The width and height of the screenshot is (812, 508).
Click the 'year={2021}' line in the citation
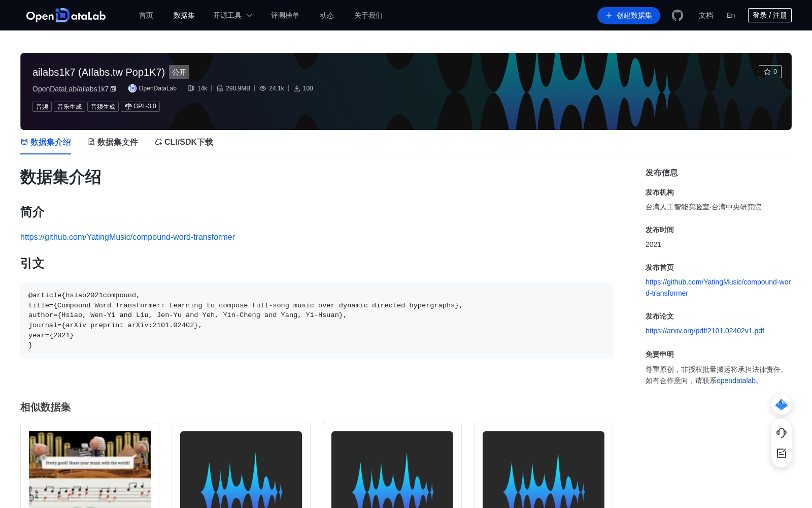(x=51, y=335)
